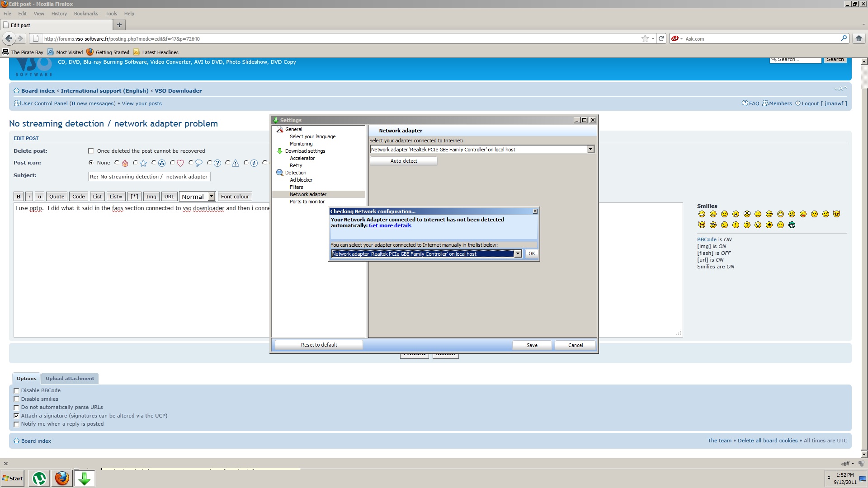Click the Firefox forward arrow

20,38
